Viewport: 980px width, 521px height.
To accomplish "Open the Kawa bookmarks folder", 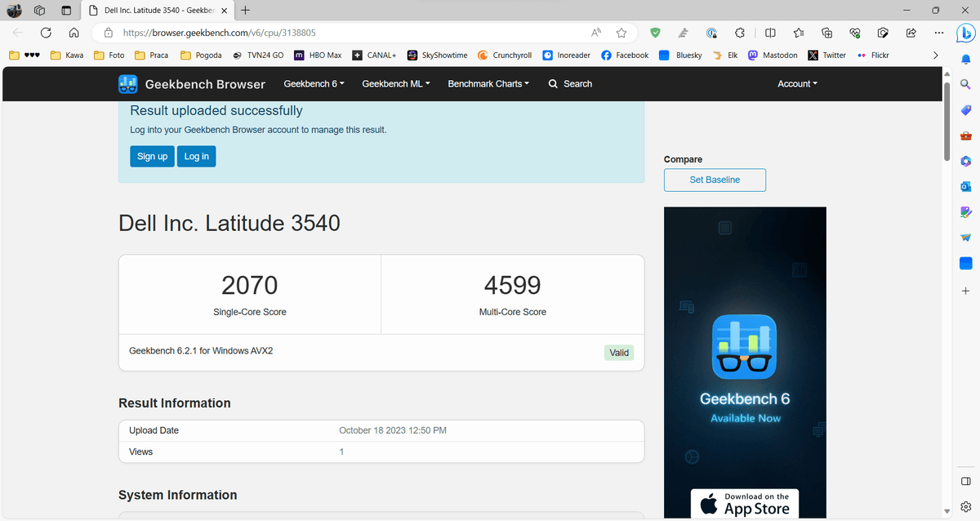I will click(x=67, y=56).
